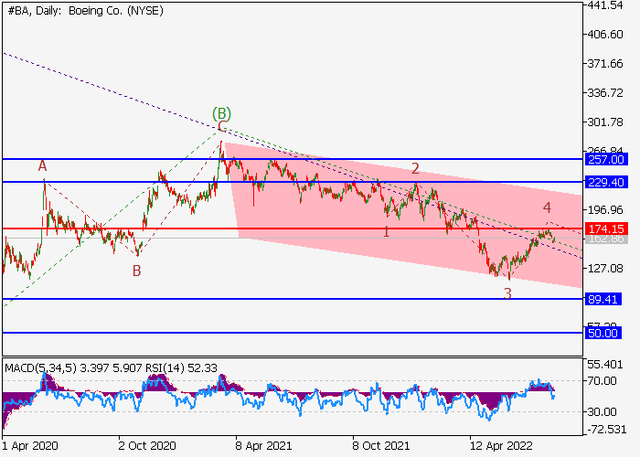Click the chart title '#BA, Daily: Boeing Co. (NYSE)'
Screen dimensions: 640x457
point(86,11)
